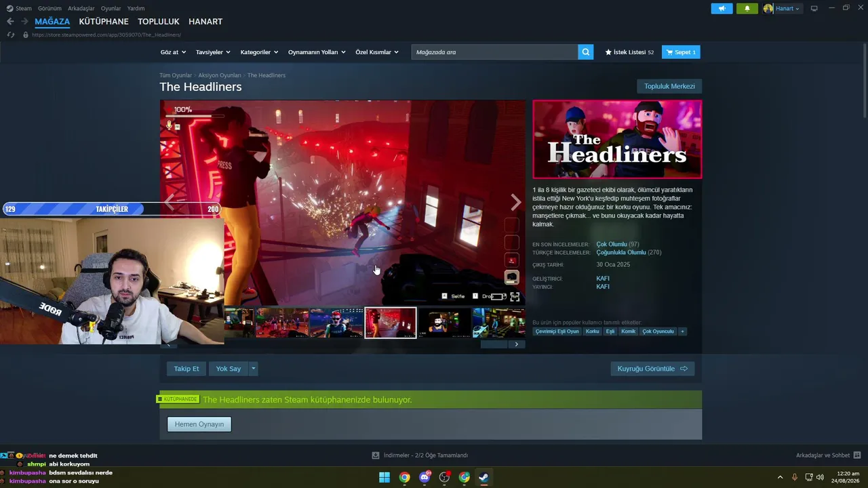Reload the store page
868x488 pixels.
pos(10,35)
